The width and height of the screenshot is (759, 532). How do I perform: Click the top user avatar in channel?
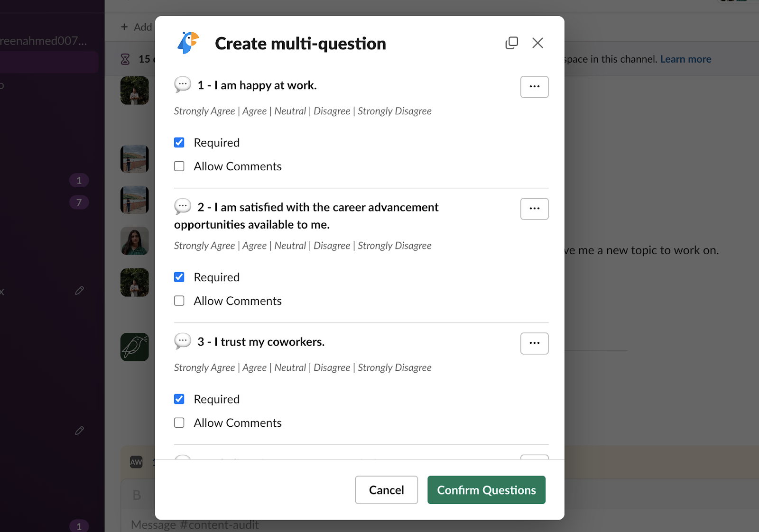pos(135,91)
